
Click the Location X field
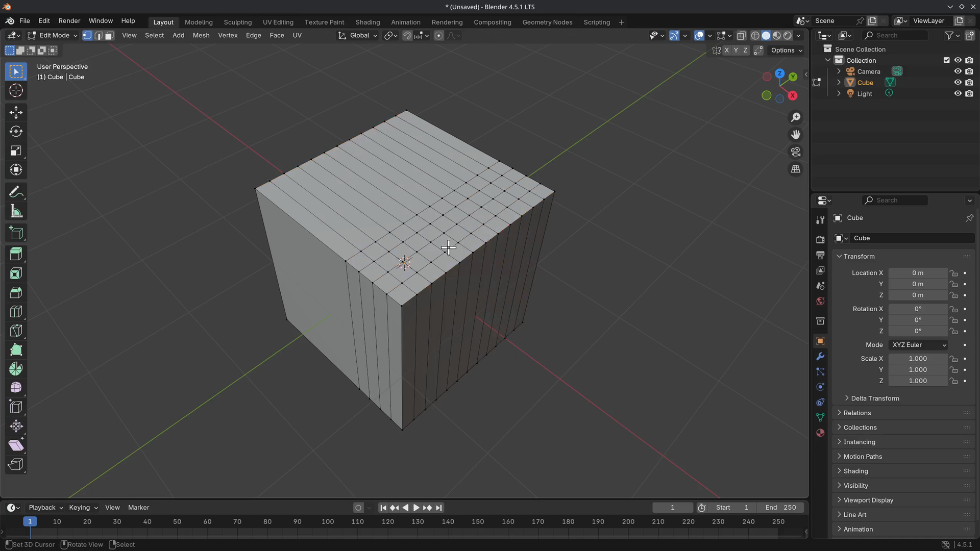pyautogui.click(x=917, y=273)
